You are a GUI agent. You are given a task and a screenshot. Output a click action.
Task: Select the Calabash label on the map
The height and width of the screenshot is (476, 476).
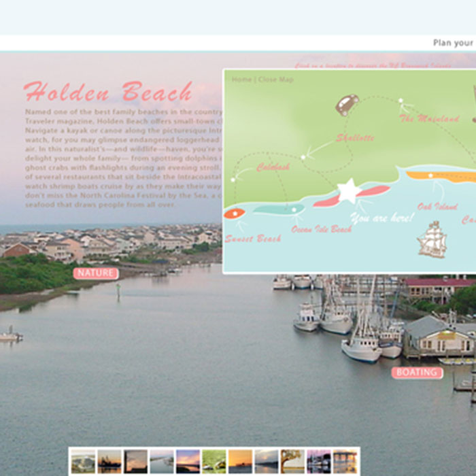(x=273, y=167)
